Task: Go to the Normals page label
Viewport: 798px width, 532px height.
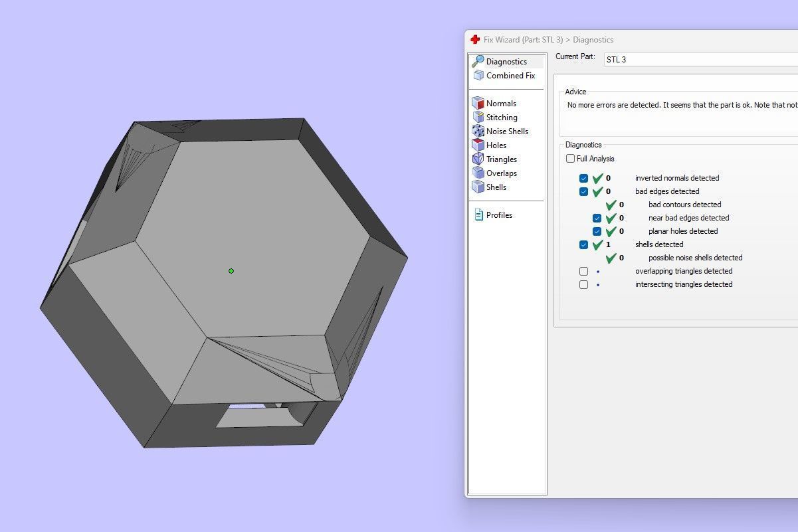Action: [x=501, y=104]
